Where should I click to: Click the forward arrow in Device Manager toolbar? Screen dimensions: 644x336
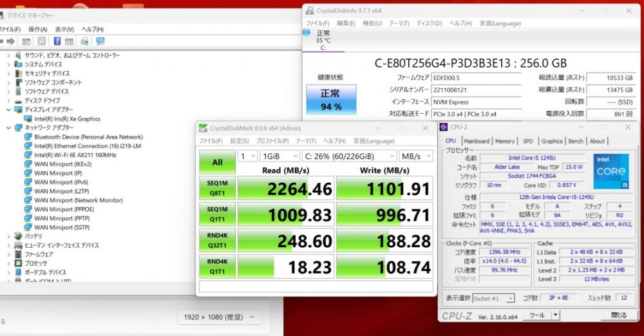[11, 41]
